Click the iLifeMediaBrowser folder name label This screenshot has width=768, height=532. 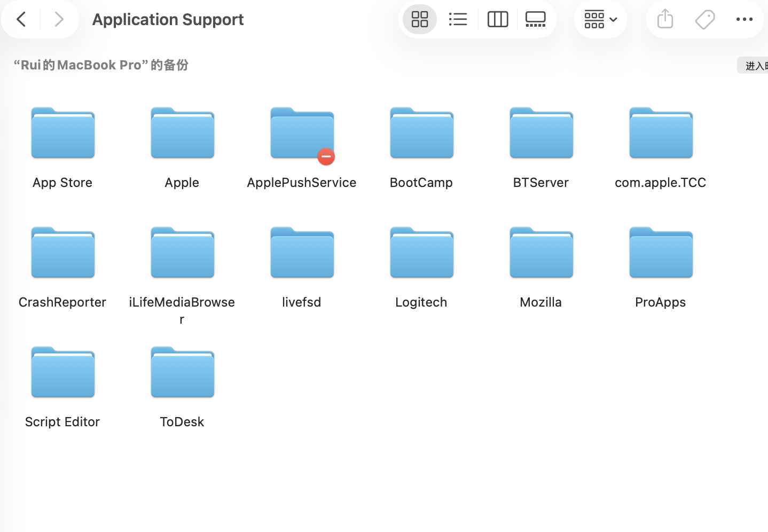(182, 302)
